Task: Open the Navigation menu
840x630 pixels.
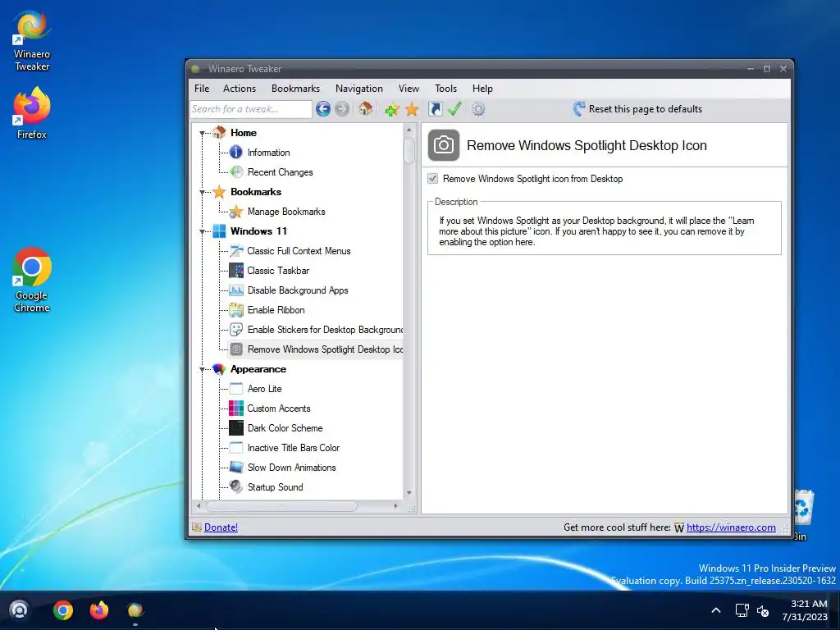Action: (x=359, y=89)
